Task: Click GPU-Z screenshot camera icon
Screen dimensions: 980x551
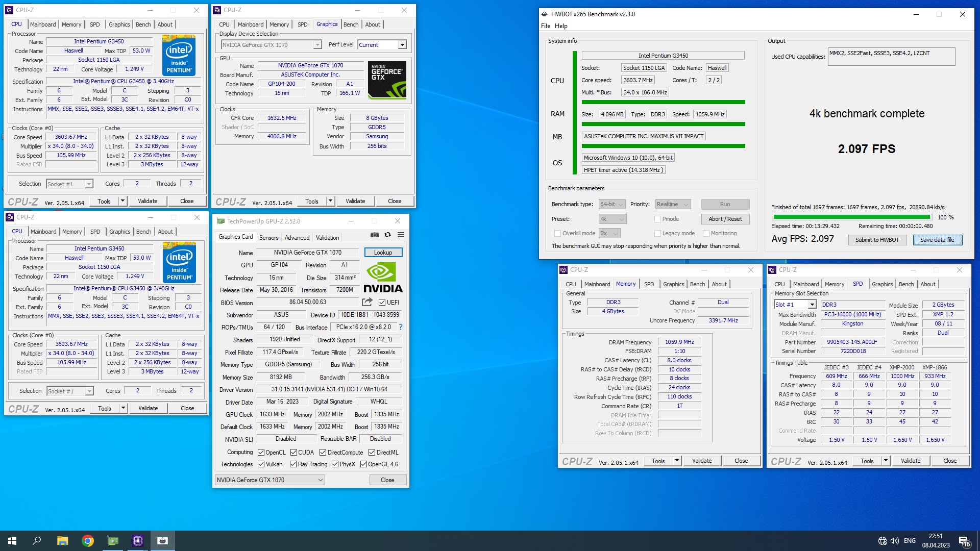Action: point(375,235)
